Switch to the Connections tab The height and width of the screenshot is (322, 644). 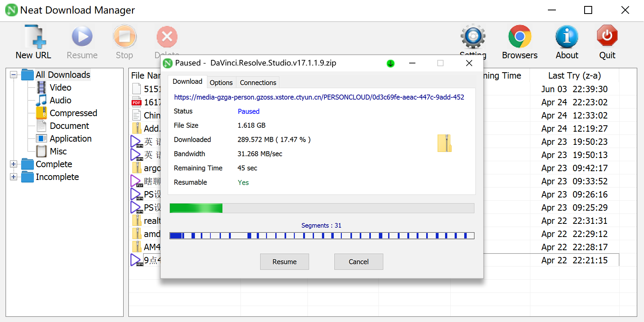pyautogui.click(x=258, y=83)
